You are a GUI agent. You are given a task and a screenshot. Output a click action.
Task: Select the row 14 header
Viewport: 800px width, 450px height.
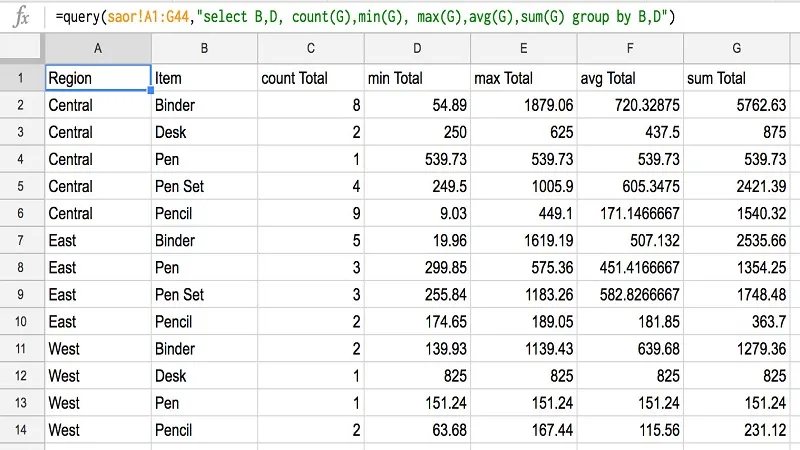[x=22, y=429]
